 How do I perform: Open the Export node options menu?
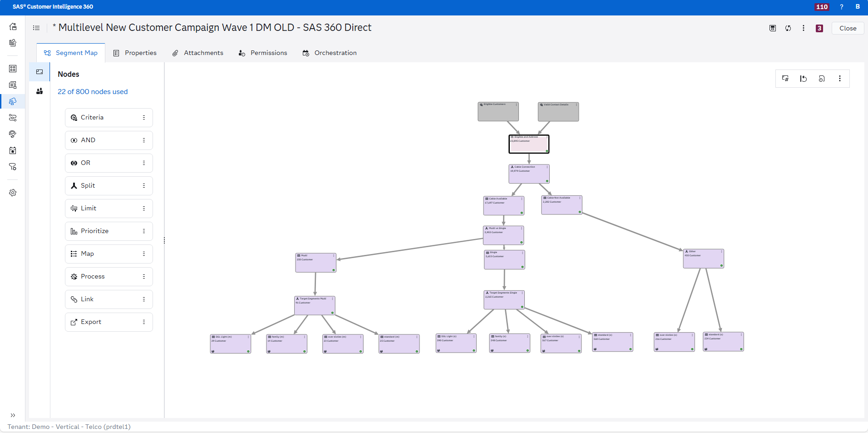[144, 322]
